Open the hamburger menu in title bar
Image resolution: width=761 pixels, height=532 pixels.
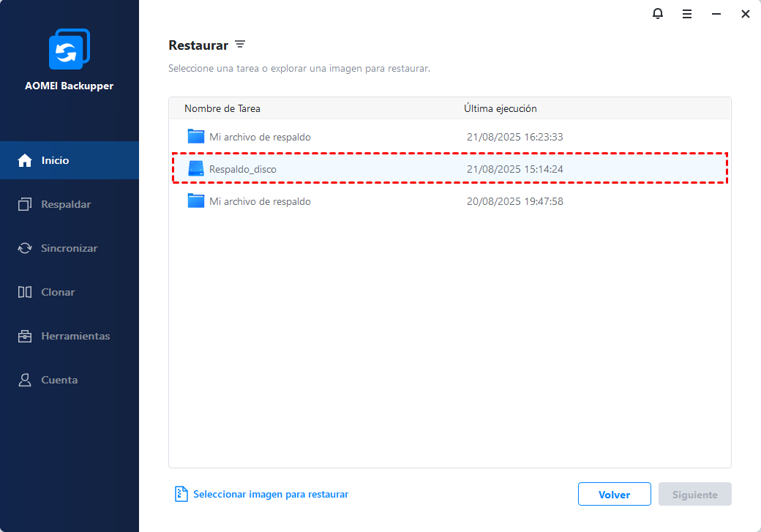coord(687,14)
